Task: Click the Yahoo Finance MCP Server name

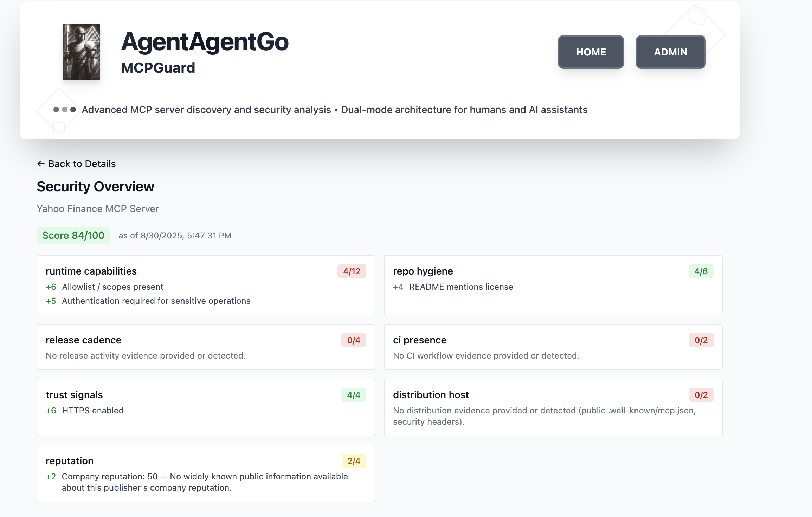Action: point(98,209)
